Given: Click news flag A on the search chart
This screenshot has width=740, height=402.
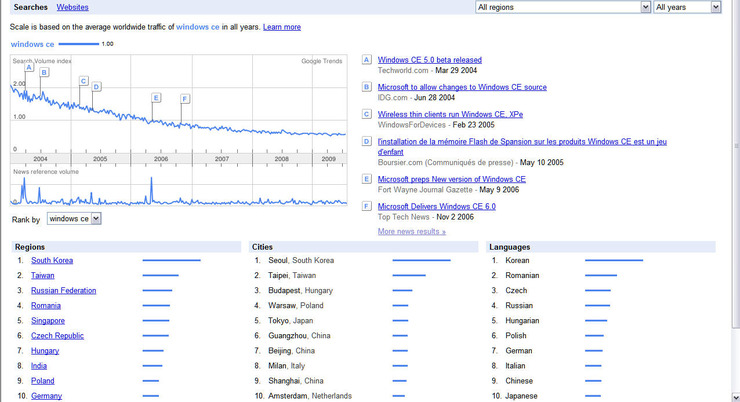Looking at the screenshot, I should [x=29, y=67].
